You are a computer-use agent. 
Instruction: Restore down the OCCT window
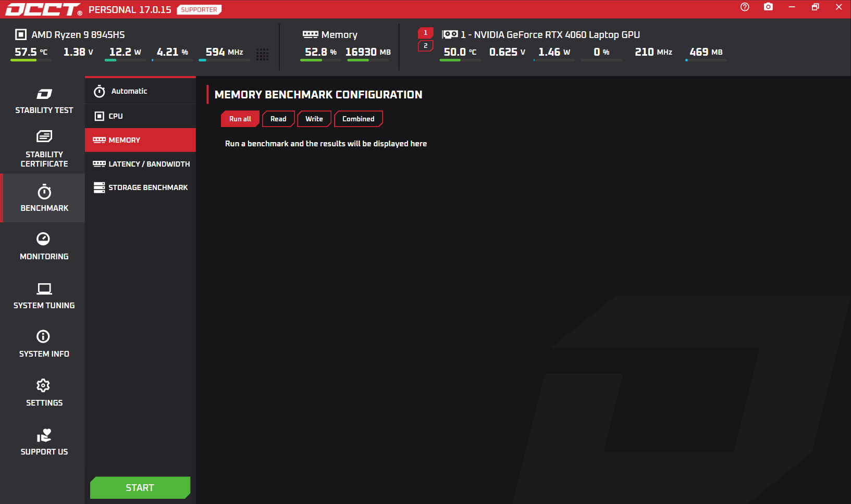(x=815, y=7)
